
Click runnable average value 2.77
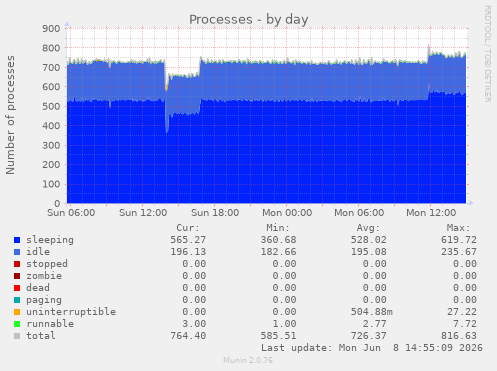point(375,324)
